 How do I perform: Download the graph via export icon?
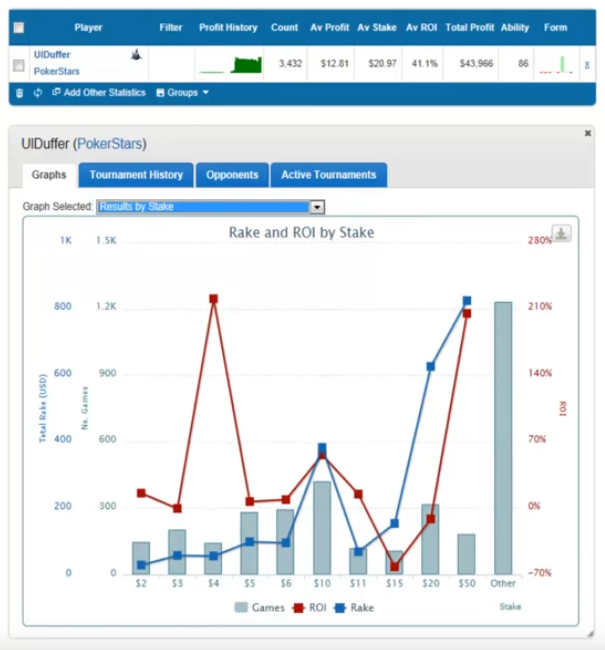point(562,233)
